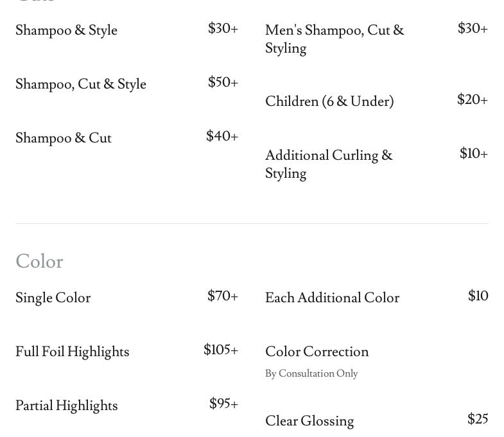Click the $95+ Partial Highlights price
Image resolution: width=504 pixels, height=437 pixels.
pyautogui.click(x=223, y=404)
